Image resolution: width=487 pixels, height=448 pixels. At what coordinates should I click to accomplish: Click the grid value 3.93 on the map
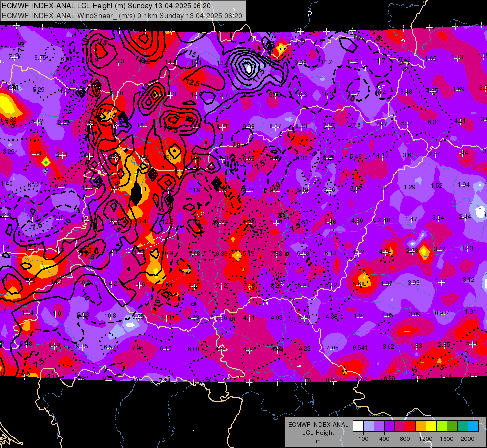[414, 283]
